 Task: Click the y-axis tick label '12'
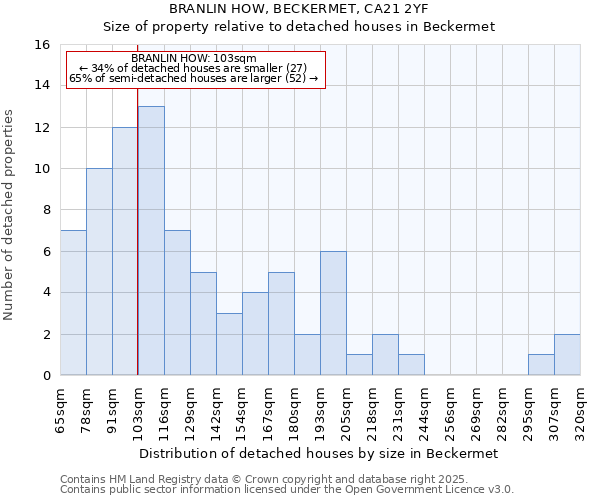[x=42, y=127]
